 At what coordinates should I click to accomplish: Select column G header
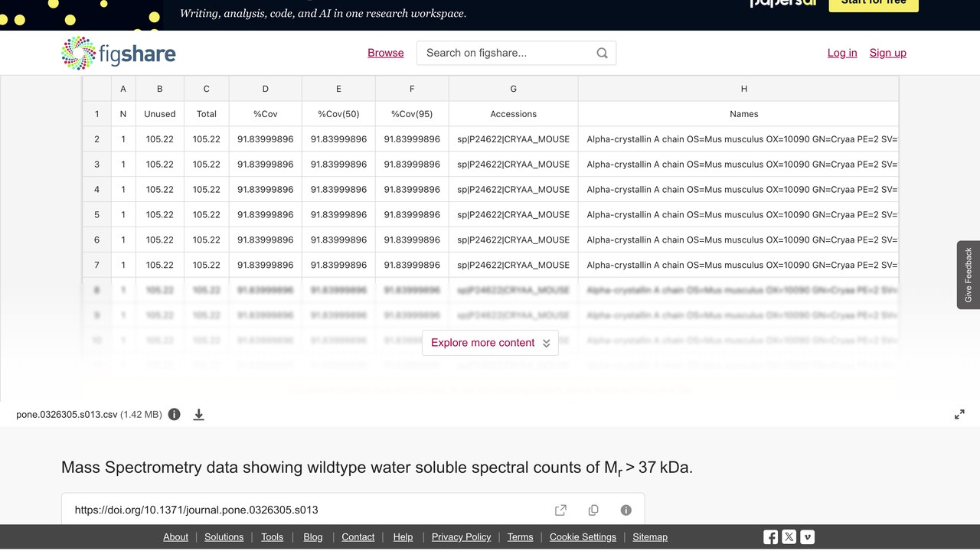coord(514,89)
